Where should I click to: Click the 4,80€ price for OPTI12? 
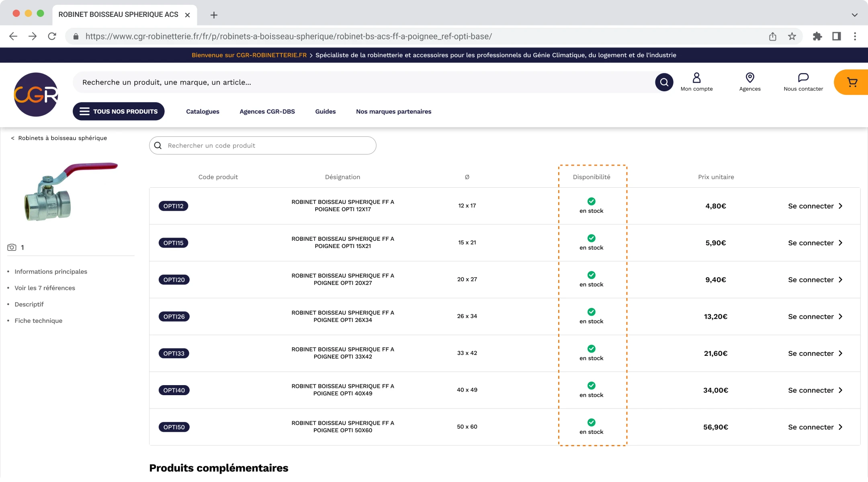tap(715, 206)
